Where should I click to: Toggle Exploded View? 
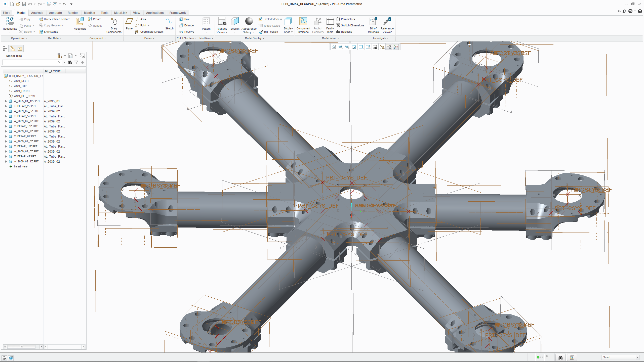click(x=270, y=19)
